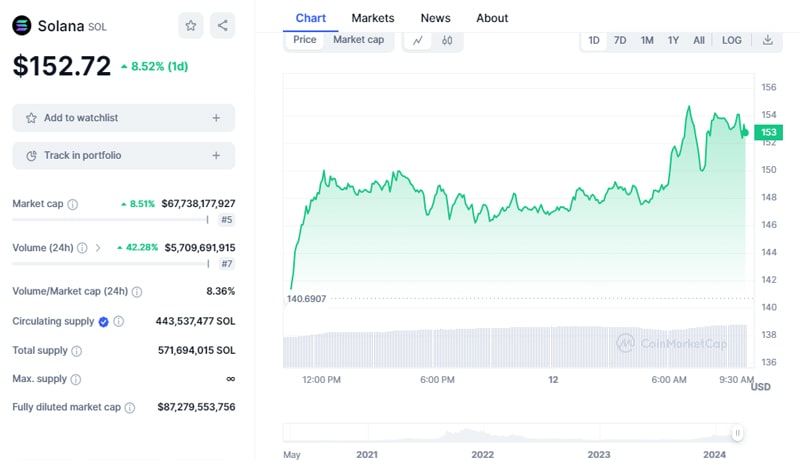Click the Total supply info icon

[77, 351]
